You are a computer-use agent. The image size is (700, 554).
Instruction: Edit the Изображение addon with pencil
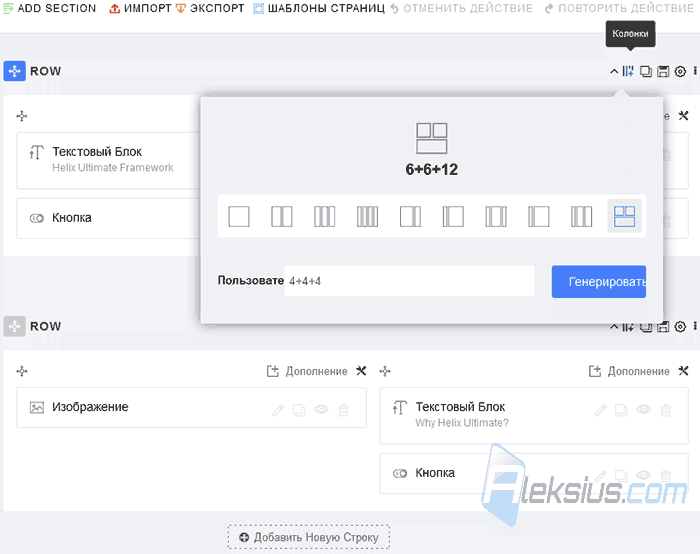coord(278,410)
